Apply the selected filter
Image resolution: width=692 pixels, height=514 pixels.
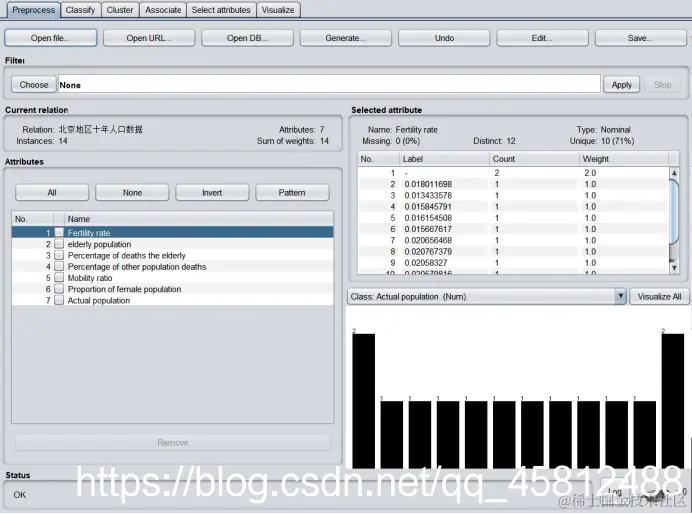coord(621,84)
